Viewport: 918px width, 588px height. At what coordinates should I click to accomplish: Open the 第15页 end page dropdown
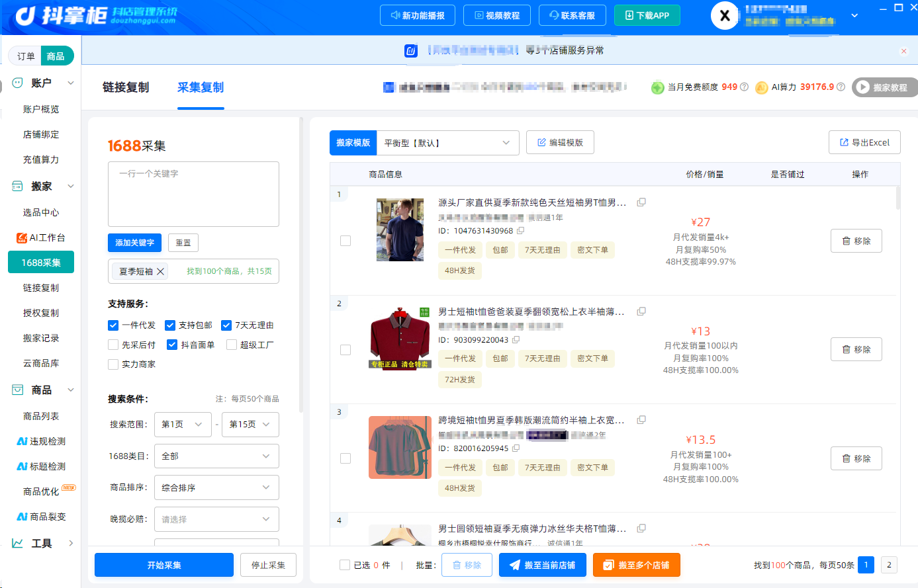pos(250,425)
